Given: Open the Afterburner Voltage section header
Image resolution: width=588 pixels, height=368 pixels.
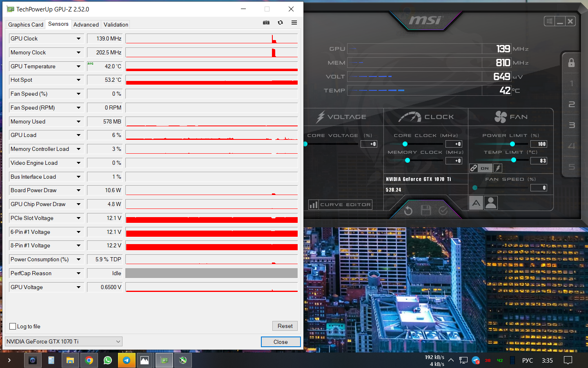Looking at the screenshot, I should (x=341, y=117).
